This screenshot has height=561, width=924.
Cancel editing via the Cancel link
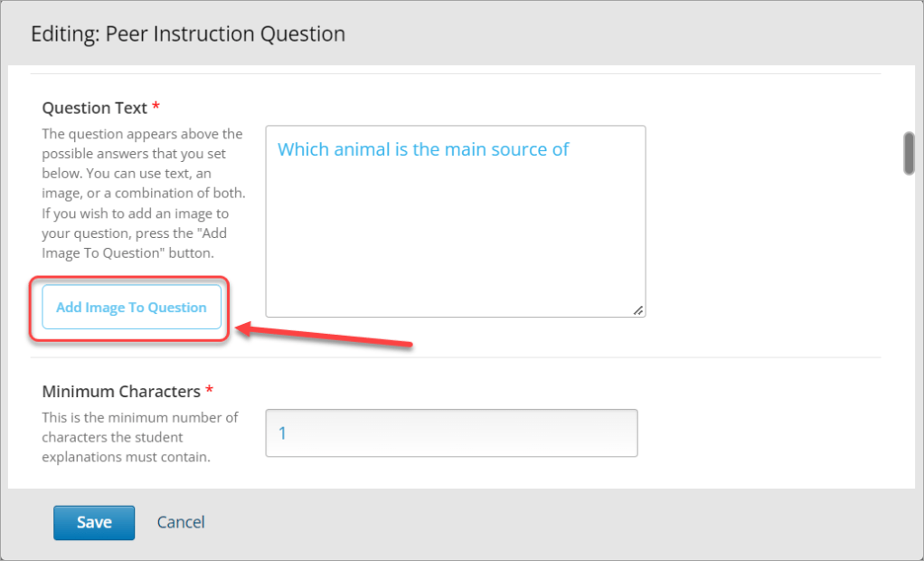[181, 522]
